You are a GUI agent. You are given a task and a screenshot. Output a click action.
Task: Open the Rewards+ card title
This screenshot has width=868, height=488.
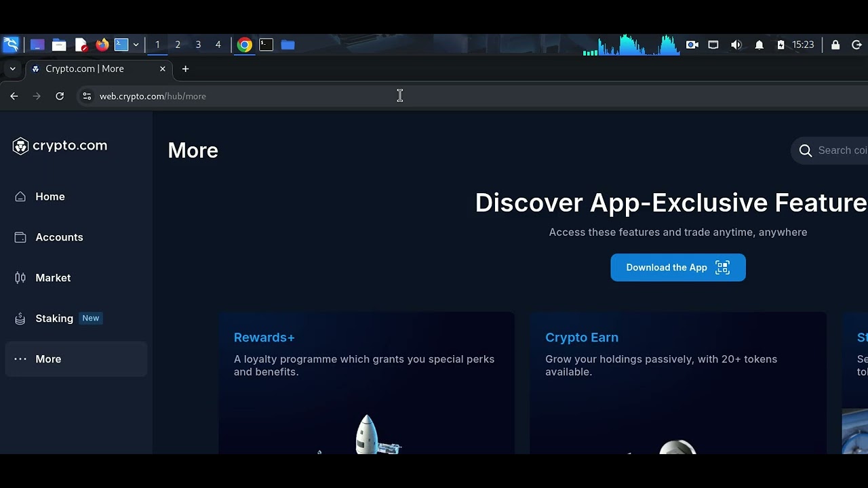[x=264, y=338]
